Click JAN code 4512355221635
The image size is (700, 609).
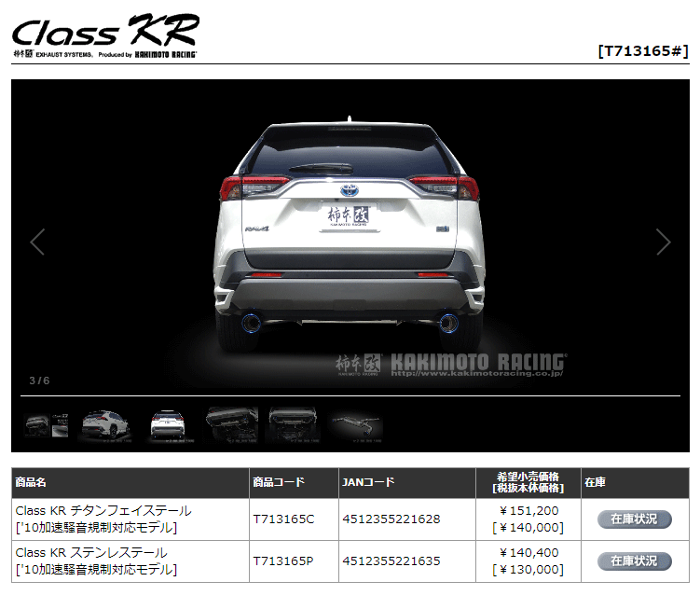391,561
